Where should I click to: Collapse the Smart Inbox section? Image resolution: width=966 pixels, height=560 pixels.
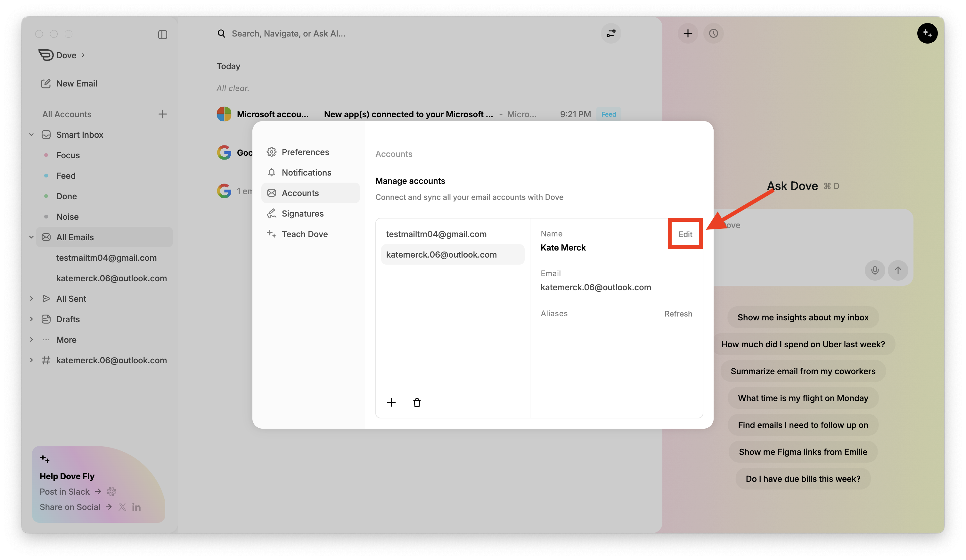(x=31, y=135)
